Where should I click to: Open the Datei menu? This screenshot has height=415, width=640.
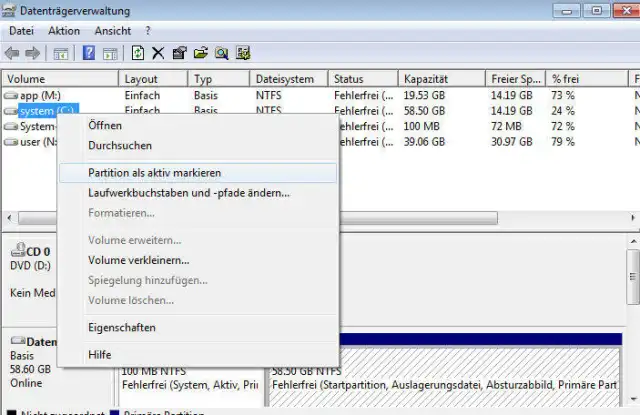(21, 31)
